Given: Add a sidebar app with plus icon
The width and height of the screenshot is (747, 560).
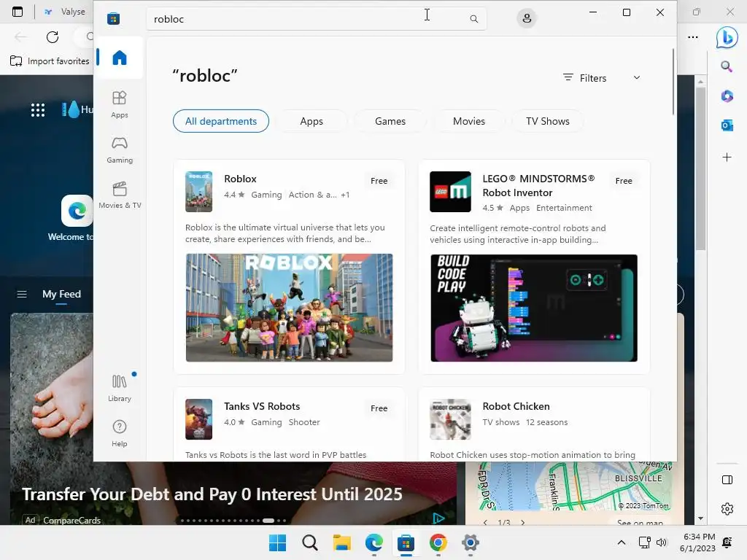Looking at the screenshot, I should coord(727,157).
